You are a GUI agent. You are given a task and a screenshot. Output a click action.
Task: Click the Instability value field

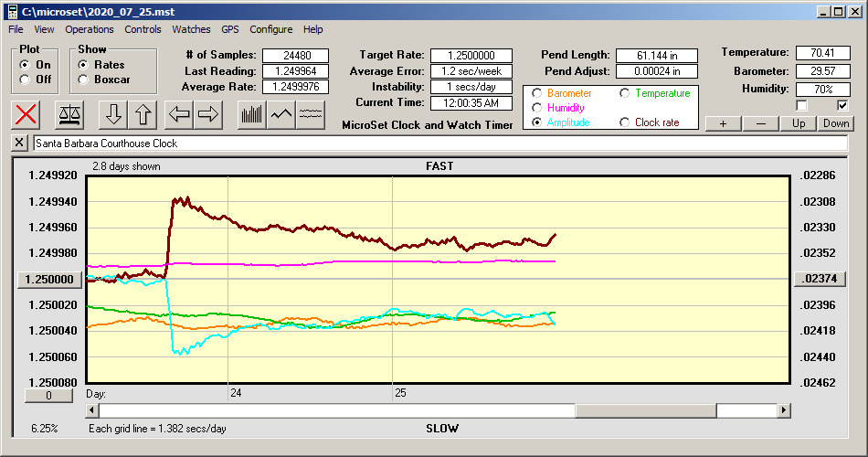[471, 87]
